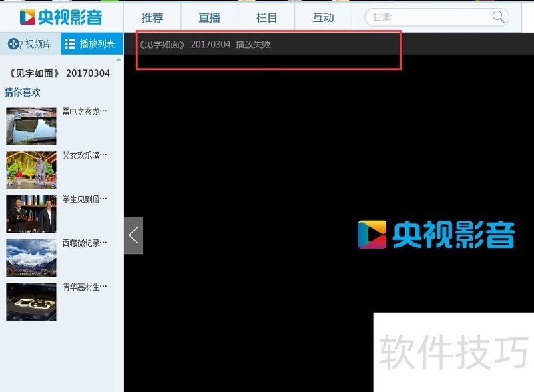This screenshot has width=534, height=392.
Task: Click the list icon beside 播放列表
Action: coord(70,44)
